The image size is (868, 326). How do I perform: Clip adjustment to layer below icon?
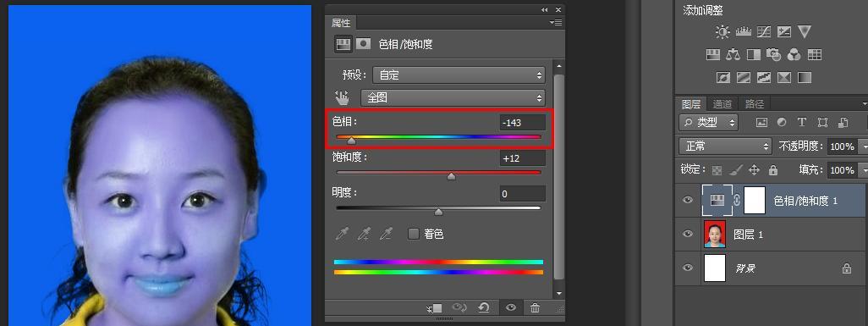[435, 307]
